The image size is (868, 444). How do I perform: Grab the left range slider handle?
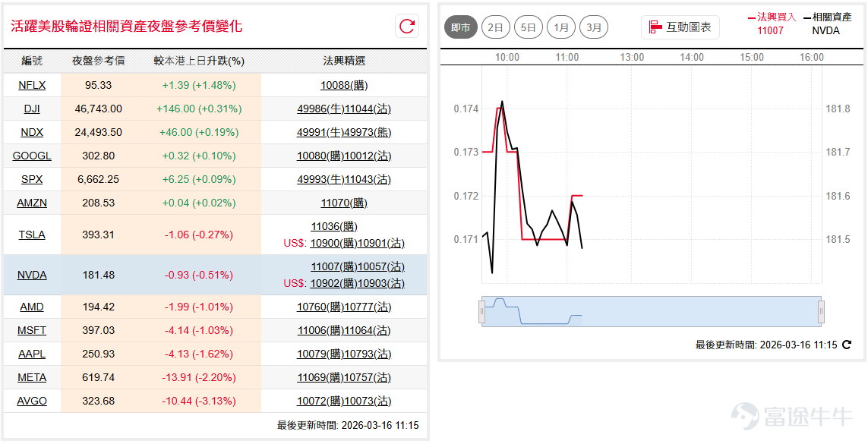[x=481, y=312]
